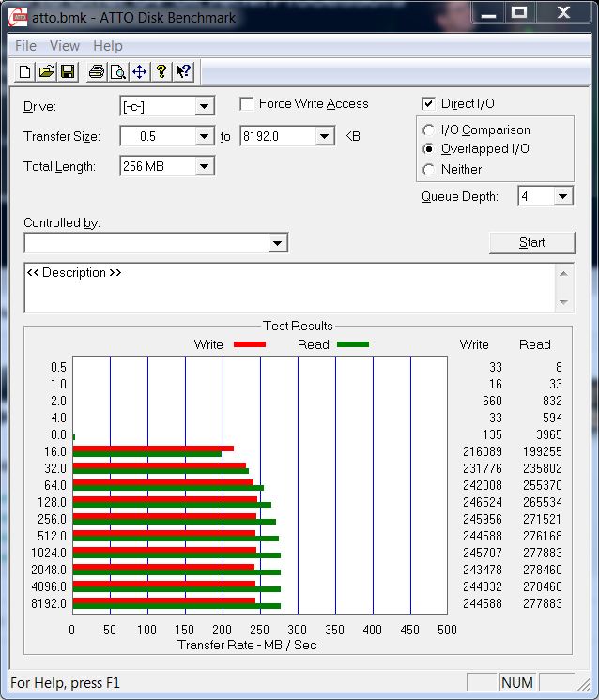Open the Drive [-c-] dropdown
The height and width of the screenshot is (700, 599).
tap(204, 106)
